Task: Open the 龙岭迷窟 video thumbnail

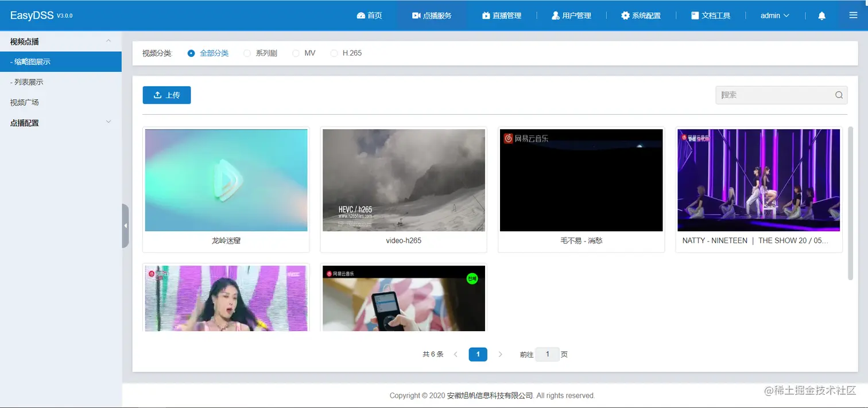Action: tap(226, 180)
